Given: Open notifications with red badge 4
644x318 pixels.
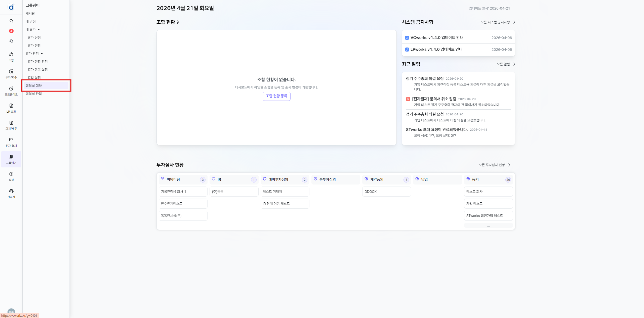Looking at the screenshot, I should [11, 31].
